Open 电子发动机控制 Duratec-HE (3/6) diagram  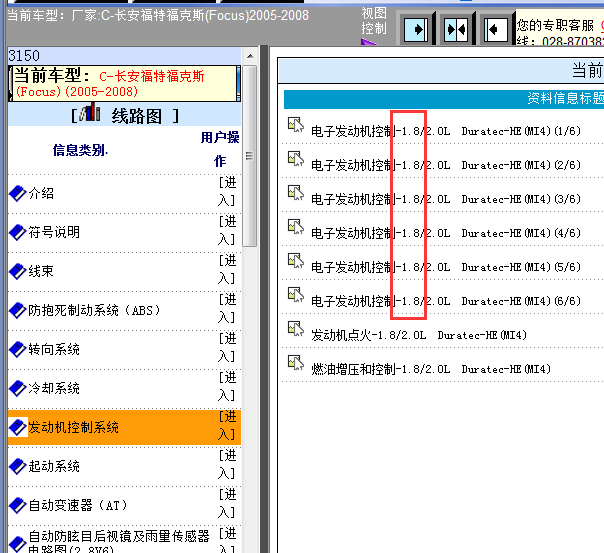[446, 199]
